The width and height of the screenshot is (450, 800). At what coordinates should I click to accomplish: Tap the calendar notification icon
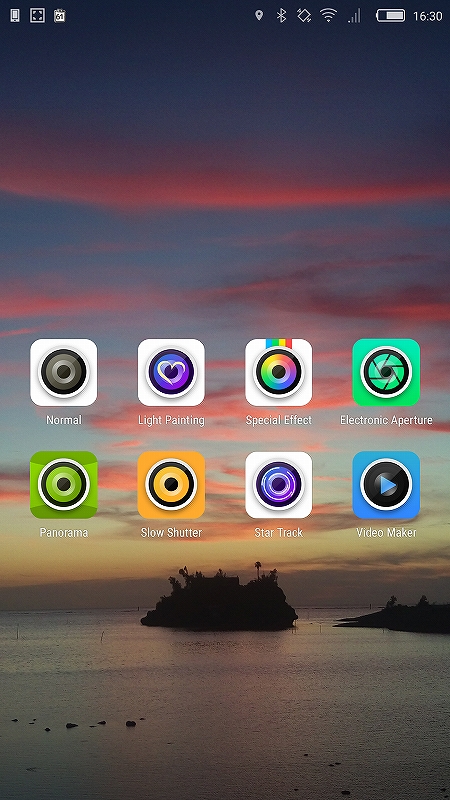(x=60, y=16)
